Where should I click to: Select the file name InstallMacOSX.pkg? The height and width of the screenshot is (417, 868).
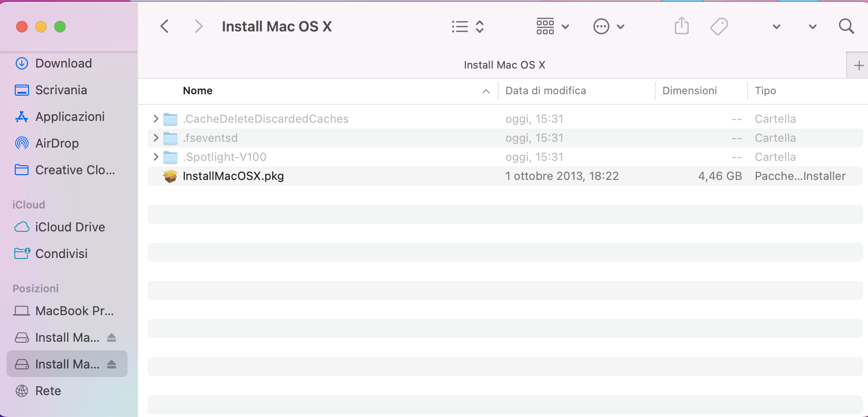point(233,176)
